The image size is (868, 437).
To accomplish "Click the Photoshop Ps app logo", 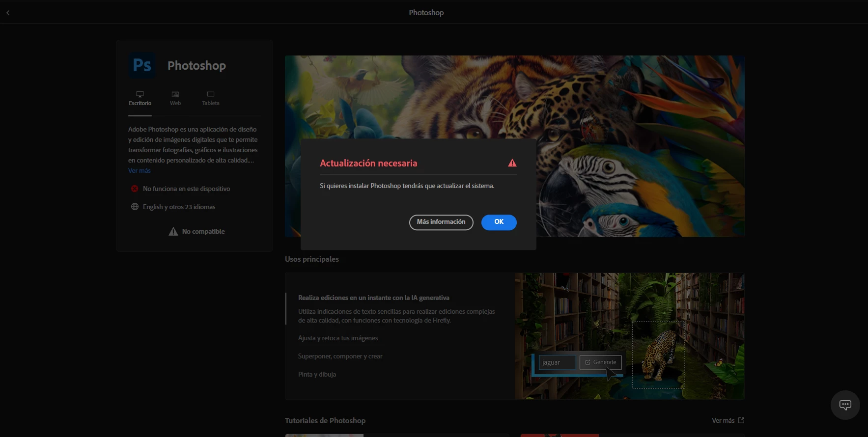I will click(142, 65).
